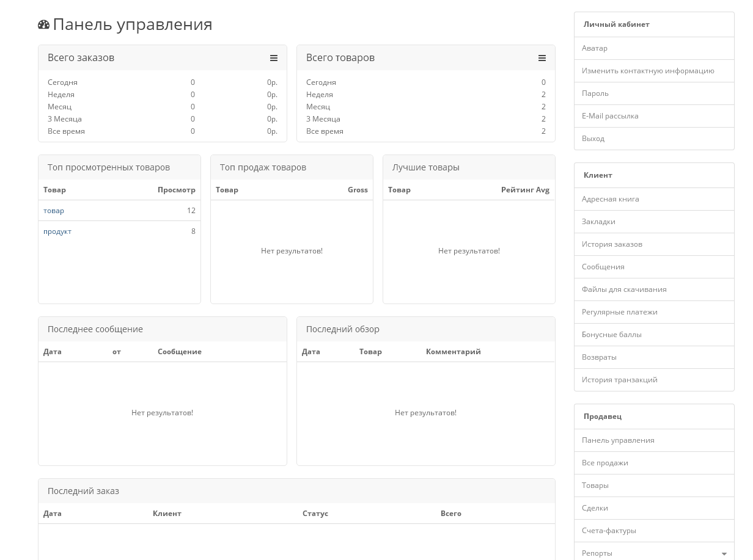Image resolution: width=753 pixels, height=560 pixels.
Task: Go to Закладки page
Action: pos(598,222)
